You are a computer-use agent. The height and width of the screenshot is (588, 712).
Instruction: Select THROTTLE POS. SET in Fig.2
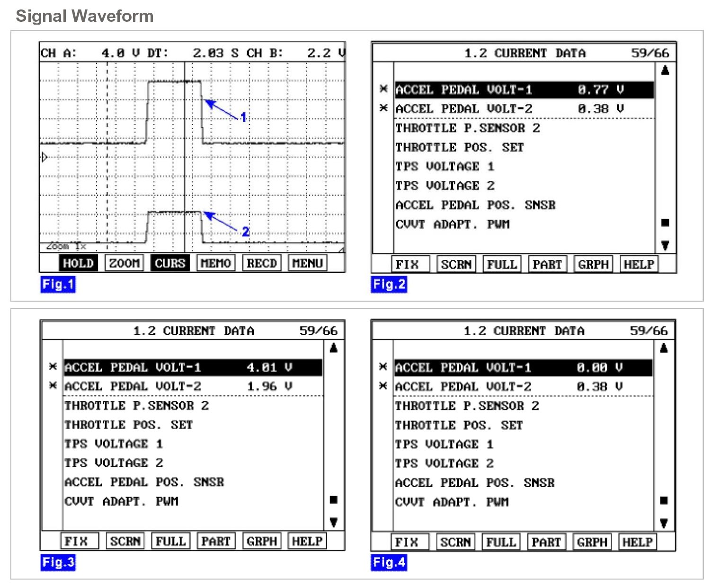coord(460,147)
